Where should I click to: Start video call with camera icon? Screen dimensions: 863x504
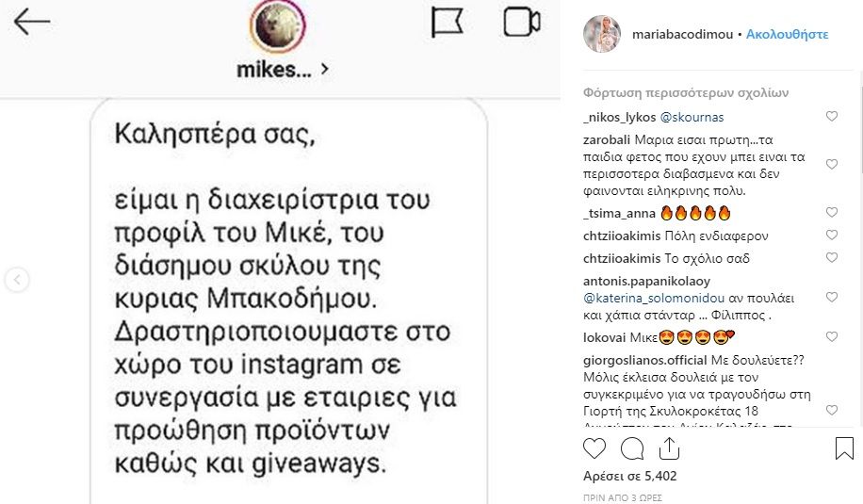[521, 22]
